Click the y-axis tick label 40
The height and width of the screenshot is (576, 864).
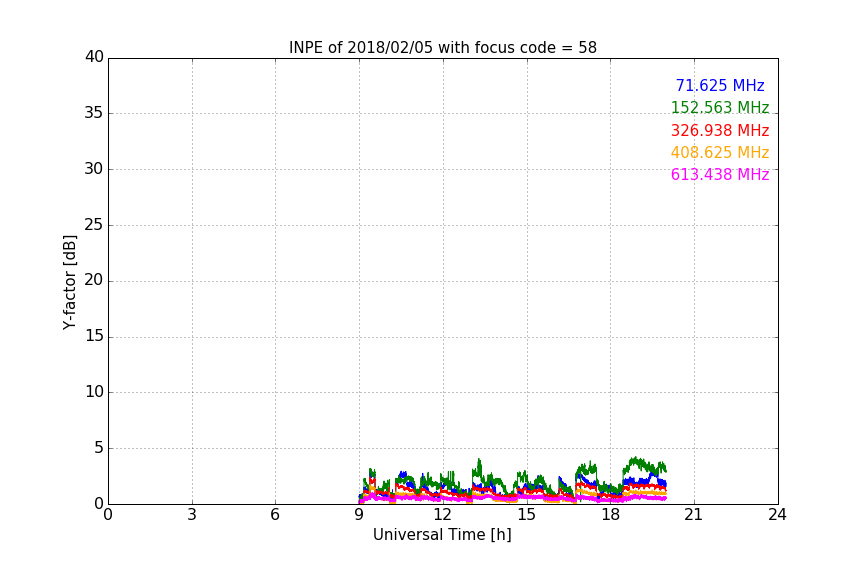[x=94, y=57]
